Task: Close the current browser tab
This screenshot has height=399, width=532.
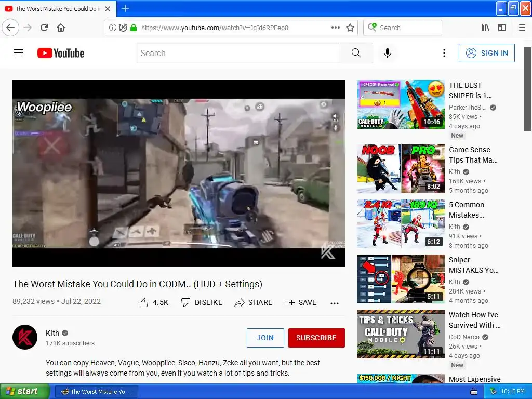Action: point(108,9)
